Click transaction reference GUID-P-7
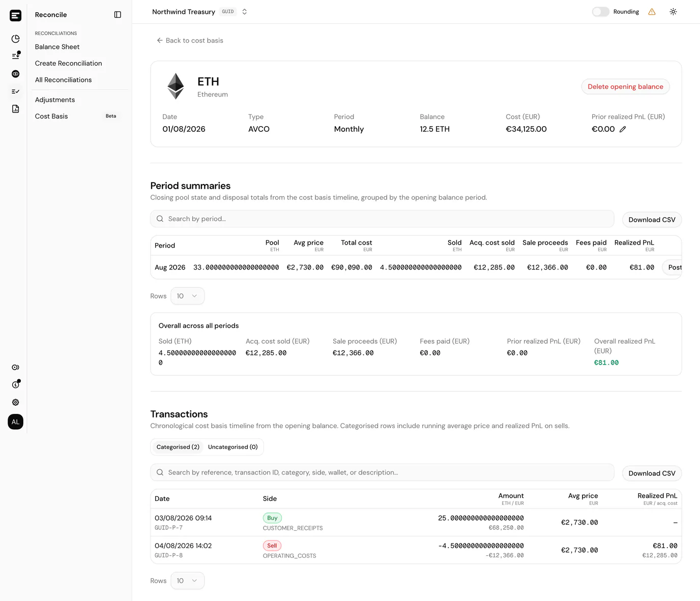 [168, 528]
